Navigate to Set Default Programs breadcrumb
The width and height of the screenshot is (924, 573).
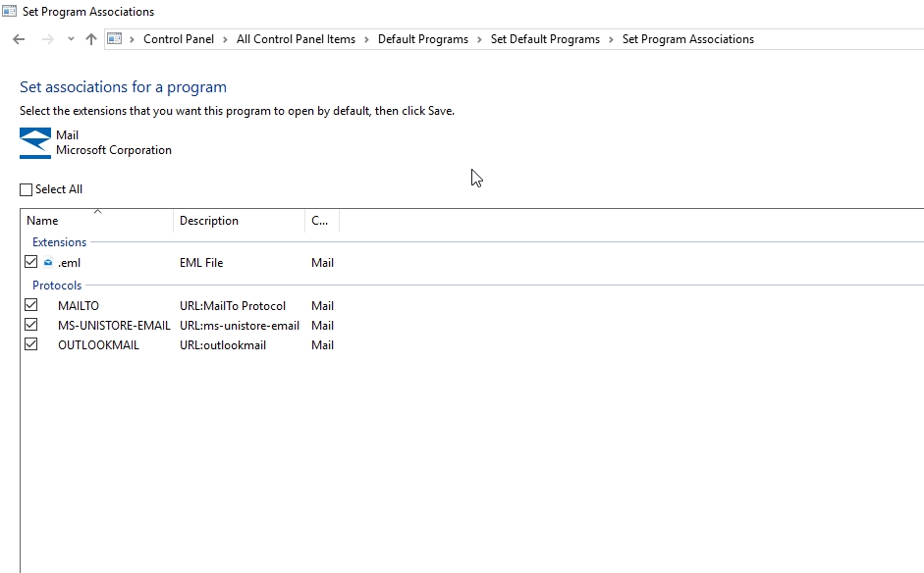point(545,39)
